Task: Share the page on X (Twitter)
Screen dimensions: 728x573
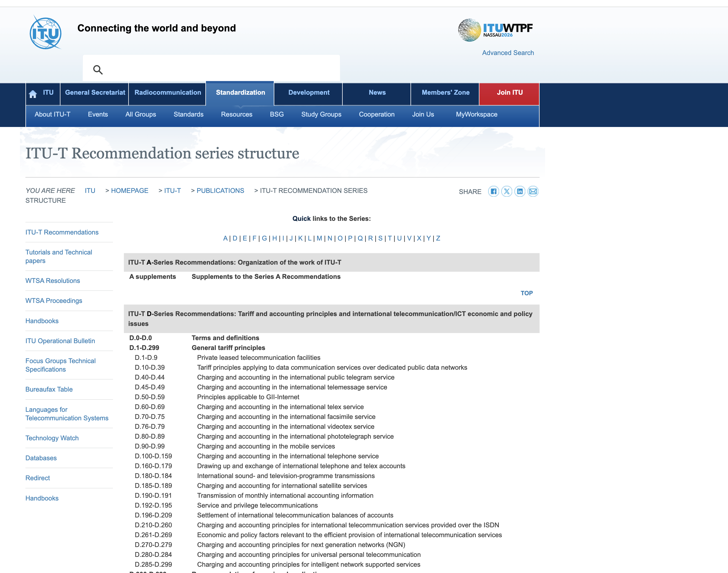Action: [x=506, y=192]
